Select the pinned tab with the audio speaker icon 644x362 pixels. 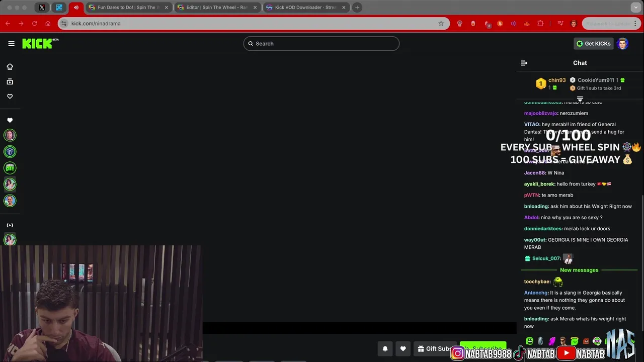click(x=76, y=8)
